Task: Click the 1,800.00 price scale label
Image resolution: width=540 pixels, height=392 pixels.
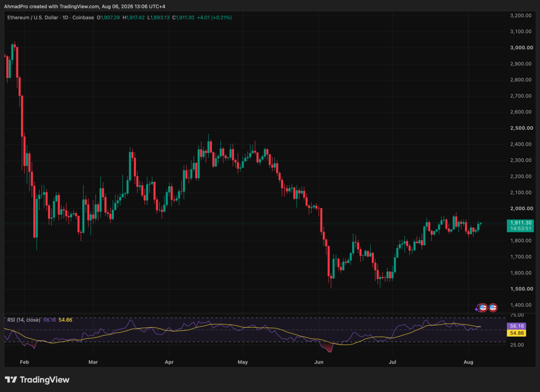Action: pos(520,241)
